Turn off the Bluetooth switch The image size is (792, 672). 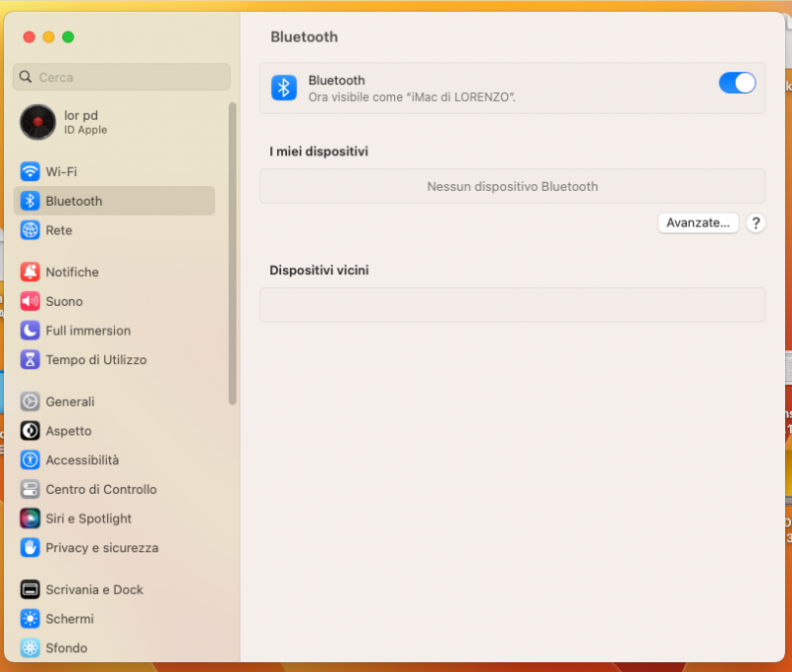pyautogui.click(x=737, y=83)
